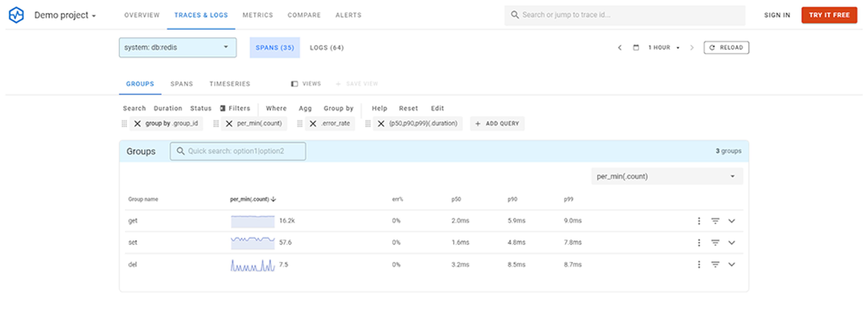This screenshot has height=334, width=868.
Task: Remove the group by .group_id chip
Action: coord(137,124)
